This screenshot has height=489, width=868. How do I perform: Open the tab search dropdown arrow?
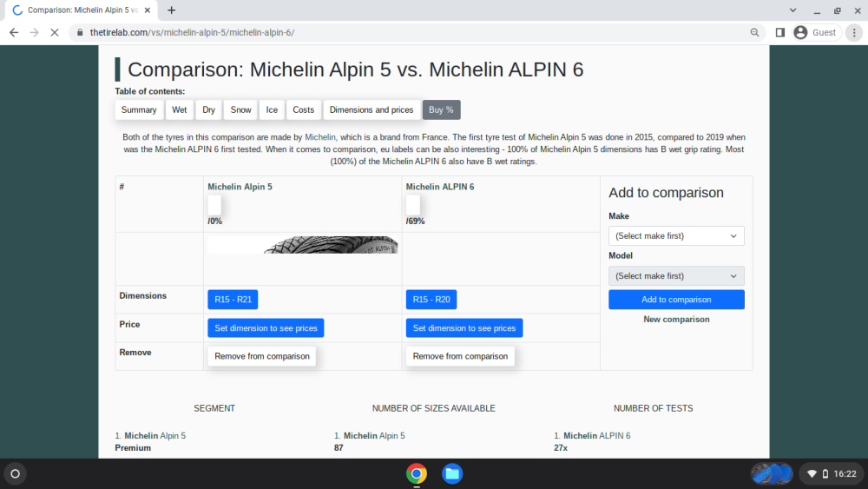792,10
